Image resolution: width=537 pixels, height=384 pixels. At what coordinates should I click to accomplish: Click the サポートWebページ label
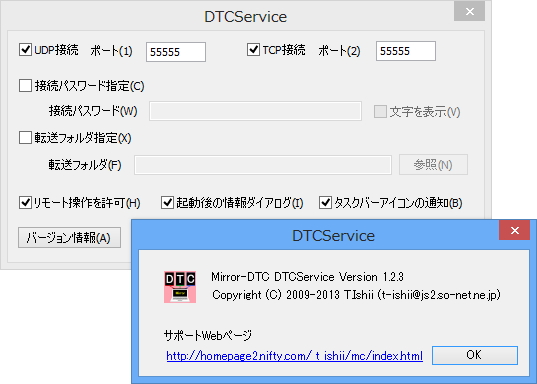208,335
